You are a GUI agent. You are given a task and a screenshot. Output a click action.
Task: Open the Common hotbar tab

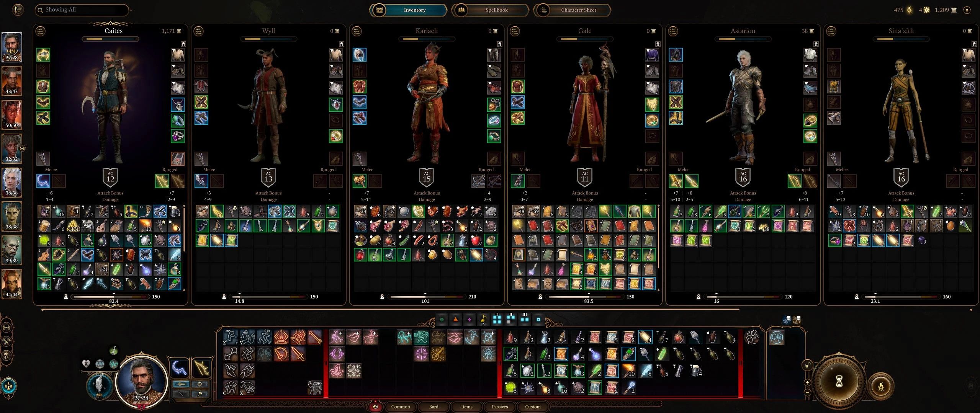pos(400,406)
